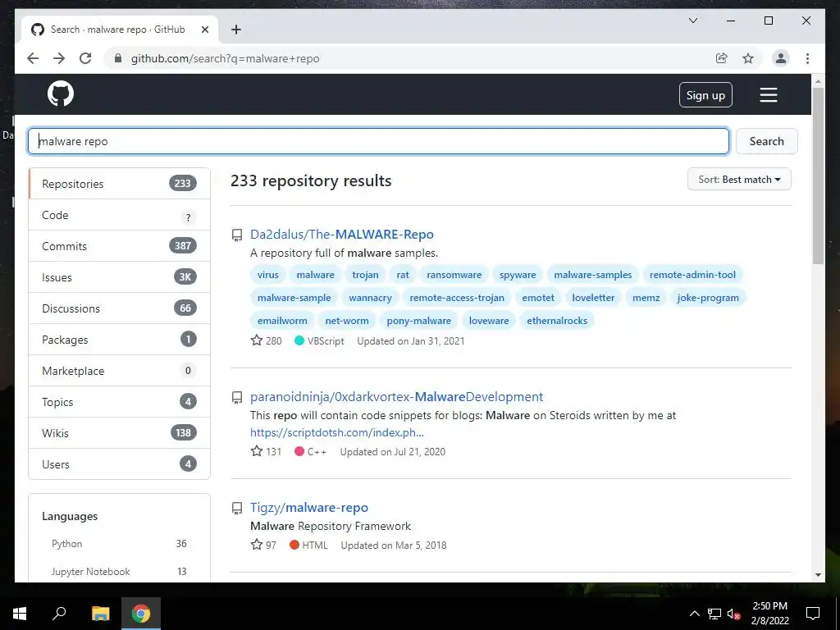Image resolution: width=840 pixels, height=630 pixels.
Task: Click the browser forward arrow
Action: tap(59, 58)
